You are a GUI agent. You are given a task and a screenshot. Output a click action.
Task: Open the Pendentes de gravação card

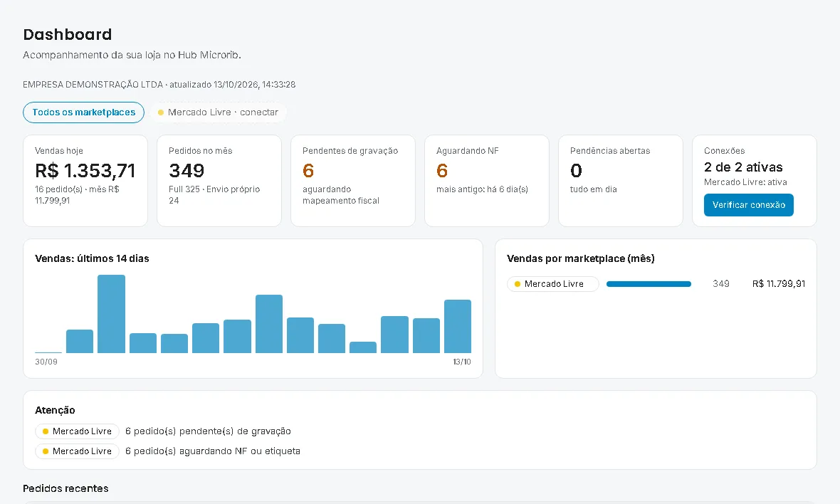click(353, 181)
